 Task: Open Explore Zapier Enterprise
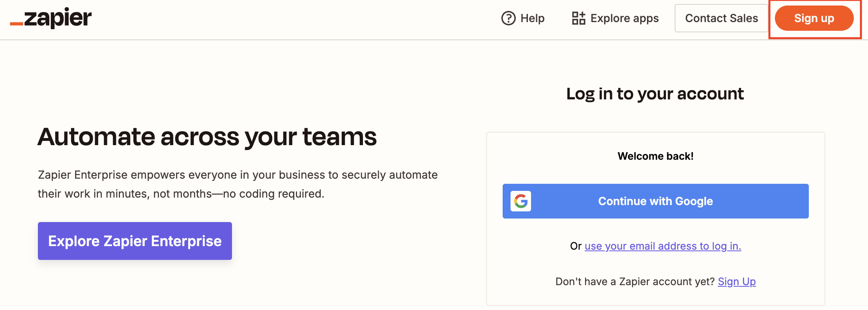click(x=135, y=241)
